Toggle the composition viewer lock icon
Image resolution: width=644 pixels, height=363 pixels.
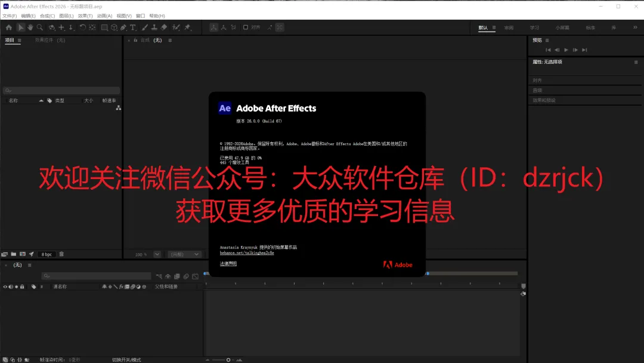coord(135,40)
